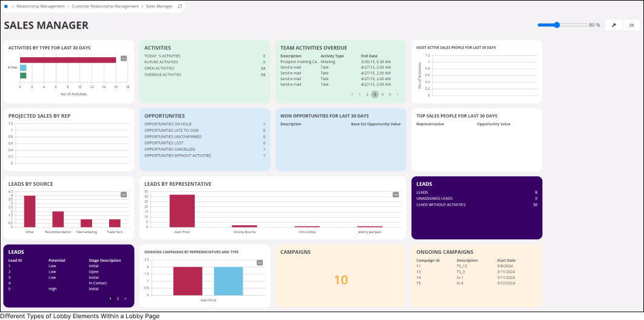Open dropdown arrow on Leads by Source chart
Viewport: 644px width, 320px height.
pyautogui.click(x=124, y=194)
